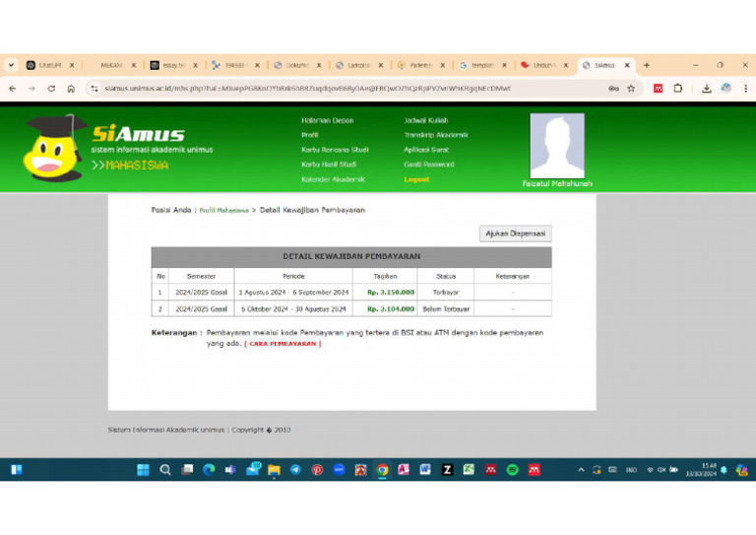Open Zoom from the taskbar
Screen dimensions: 756x535
pos(339,470)
